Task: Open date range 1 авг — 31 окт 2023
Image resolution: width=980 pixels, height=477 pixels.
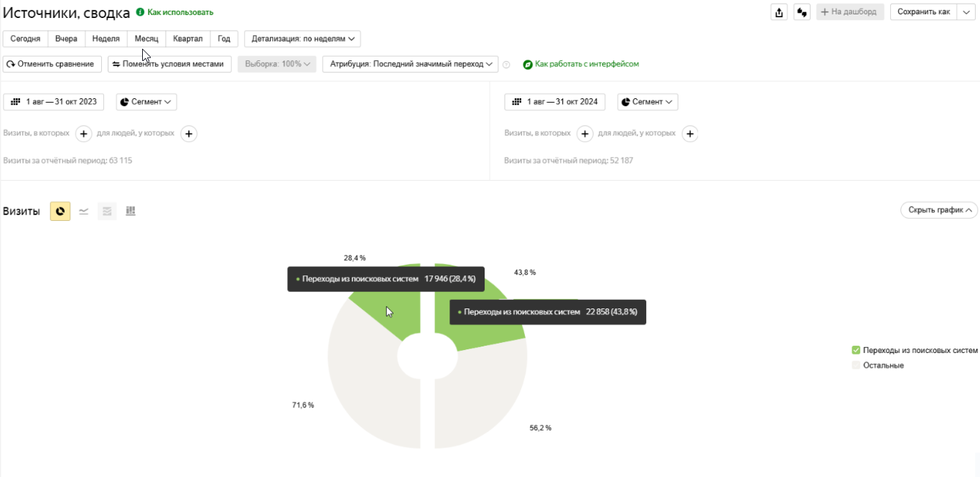Action: point(54,102)
